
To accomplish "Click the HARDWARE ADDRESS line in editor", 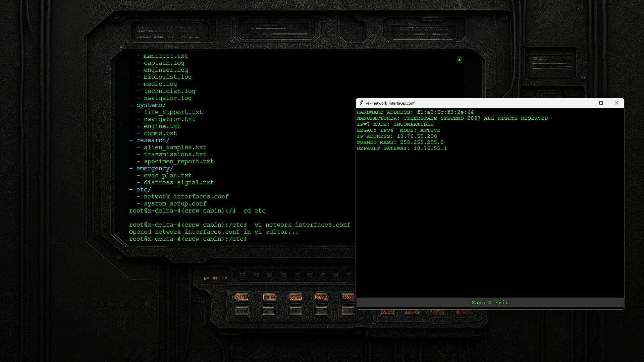I will tap(415, 112).
